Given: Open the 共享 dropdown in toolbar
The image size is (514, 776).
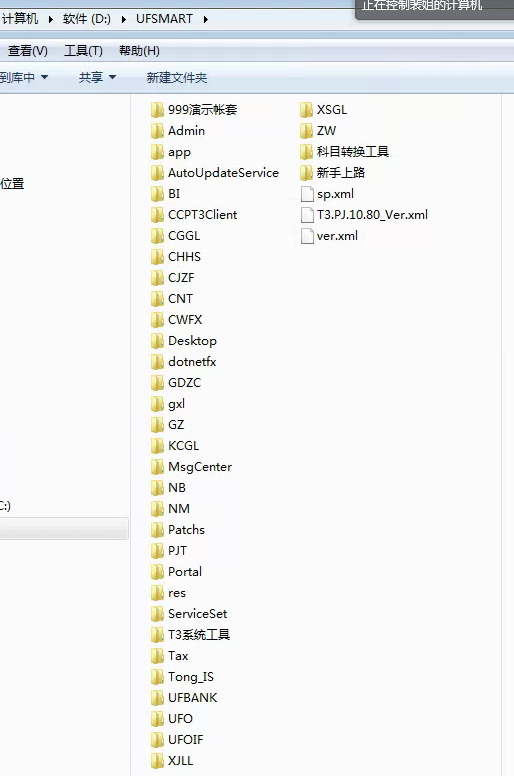Looking at the screenshot, I should point(97,77).
